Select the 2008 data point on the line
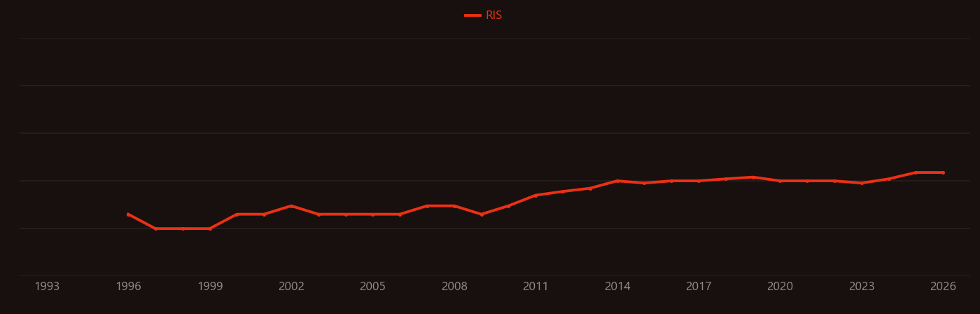 [454, 206]
